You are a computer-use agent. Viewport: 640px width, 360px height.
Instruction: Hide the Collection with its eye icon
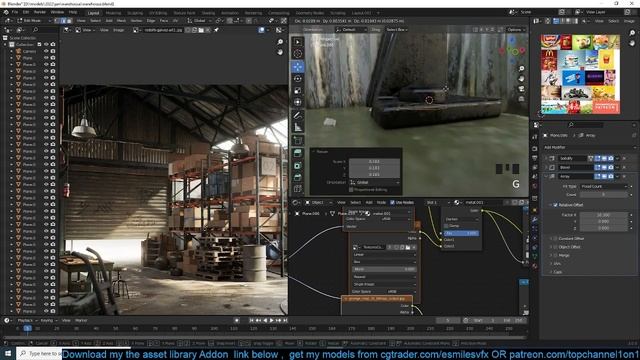(x=46, y=44)
